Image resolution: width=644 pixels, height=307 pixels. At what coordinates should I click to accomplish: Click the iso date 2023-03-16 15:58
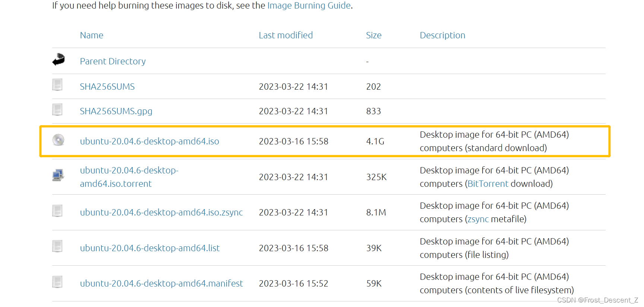(x=294, y=141)
